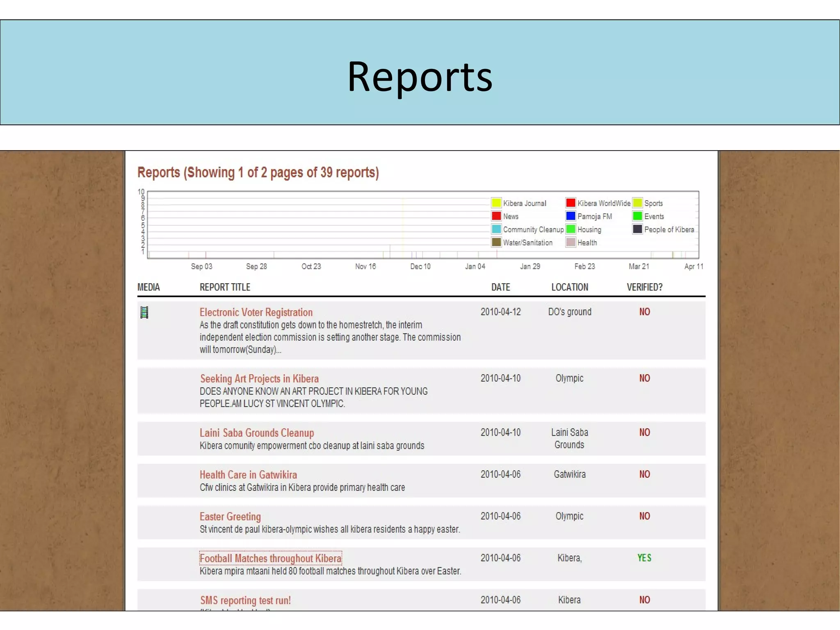Open the Electronic Voter Registration report
Image resolution: width=840 pixels, height=630 pixels.
pos(256,312)
